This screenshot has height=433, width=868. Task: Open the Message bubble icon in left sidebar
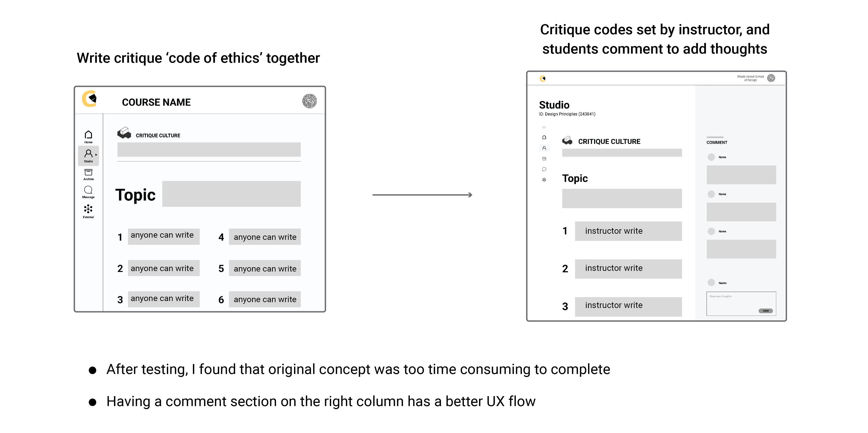pyautogui.click(x=88, y=192)
